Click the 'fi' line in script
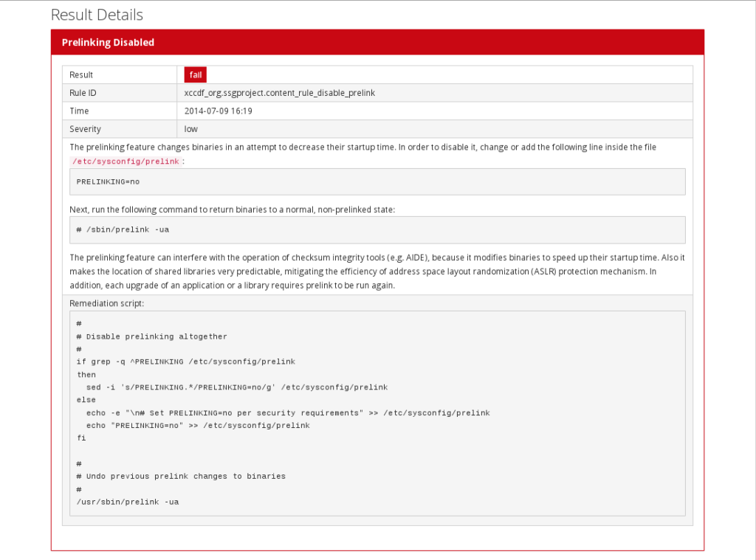Screen dimensions: 756x560 [81, 438]
